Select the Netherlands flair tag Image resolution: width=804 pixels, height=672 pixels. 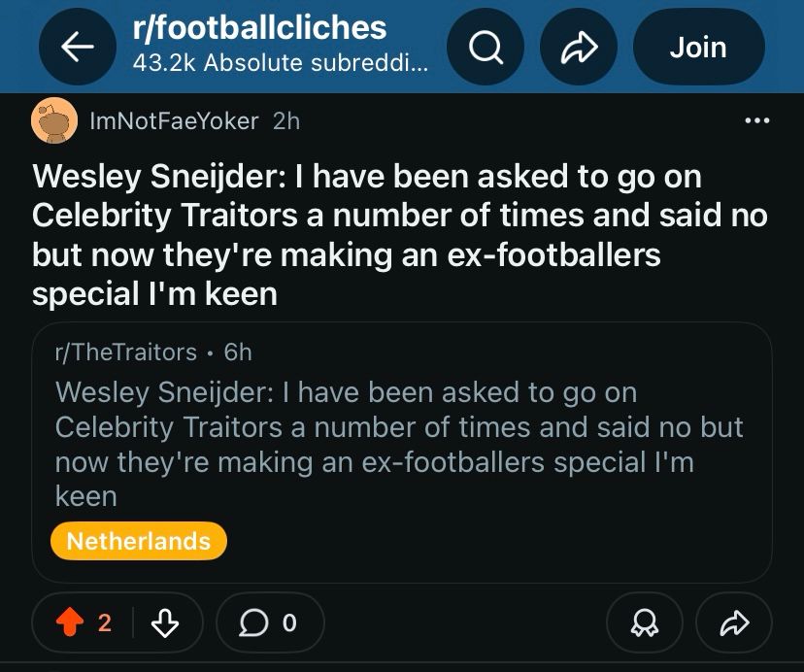pos(139,541)
